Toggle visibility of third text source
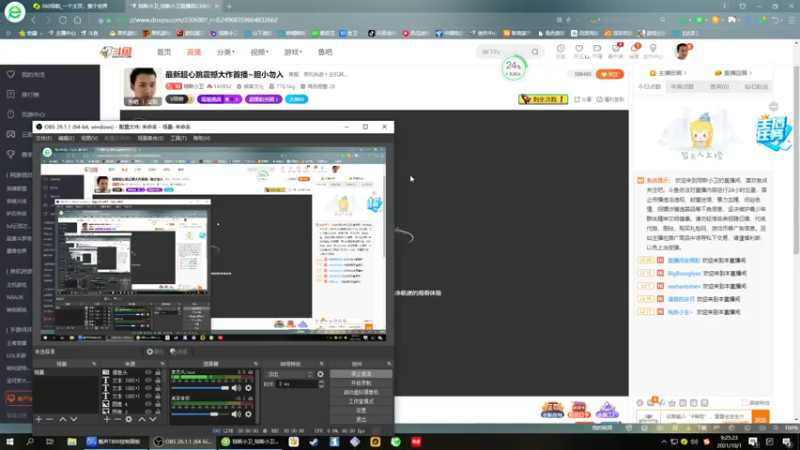The width and height of the screenshot is (800, 450). [148, 396]
